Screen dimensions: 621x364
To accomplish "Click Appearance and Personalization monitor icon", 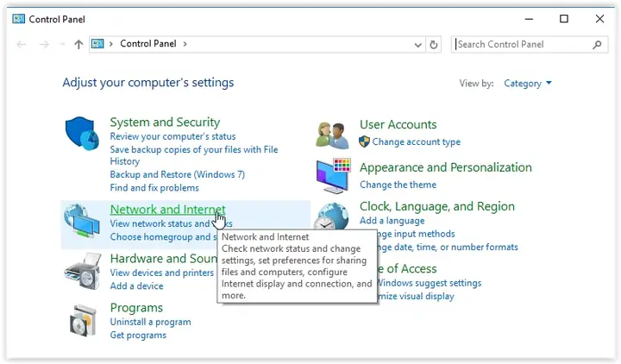I will click(334, 175).
